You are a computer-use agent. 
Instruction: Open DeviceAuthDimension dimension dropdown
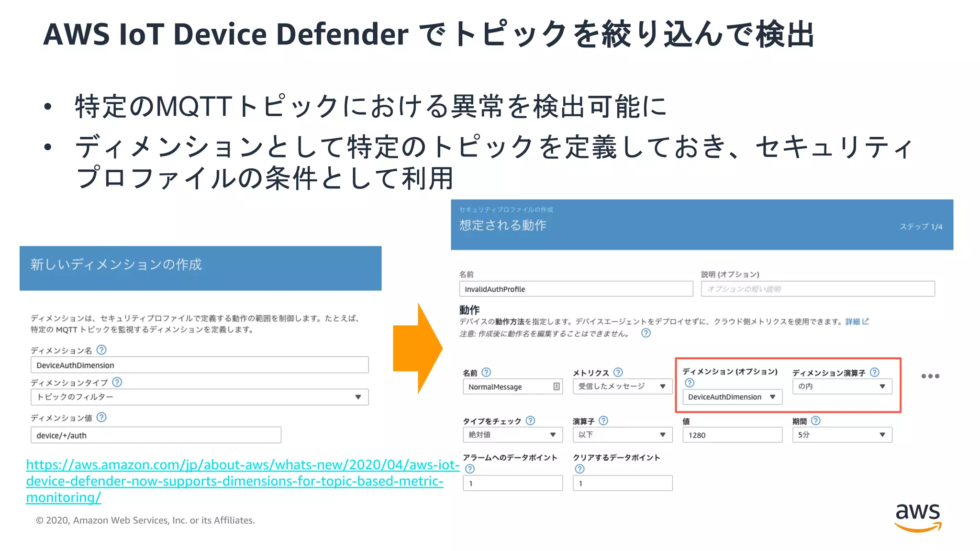pos(732,397)
